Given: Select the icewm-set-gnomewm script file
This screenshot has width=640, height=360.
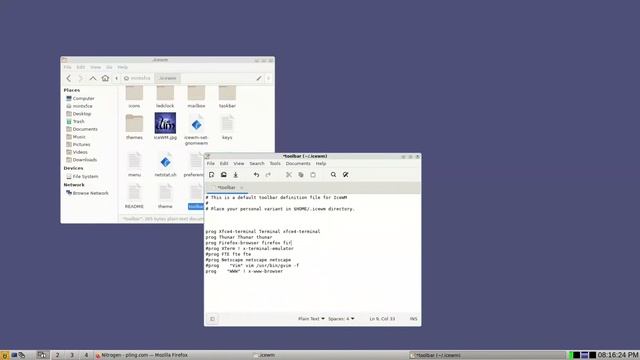Looking at the screenshot, I should 196,130.
